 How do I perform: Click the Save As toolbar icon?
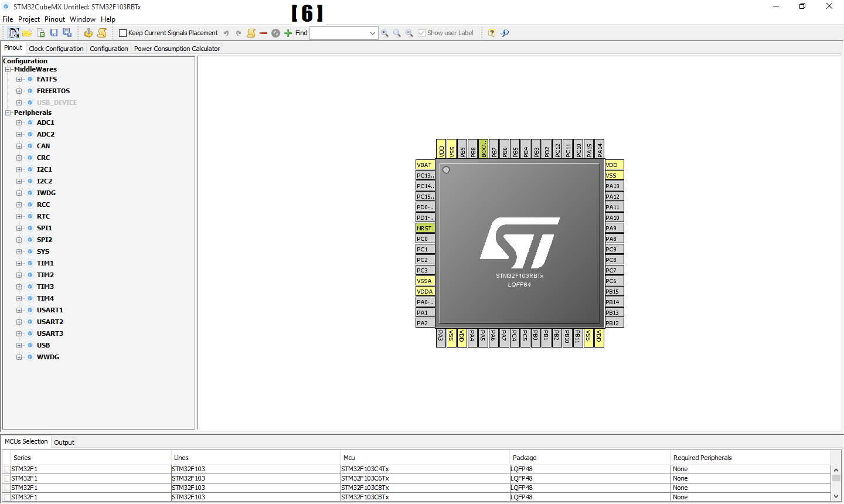click(67, 33)
